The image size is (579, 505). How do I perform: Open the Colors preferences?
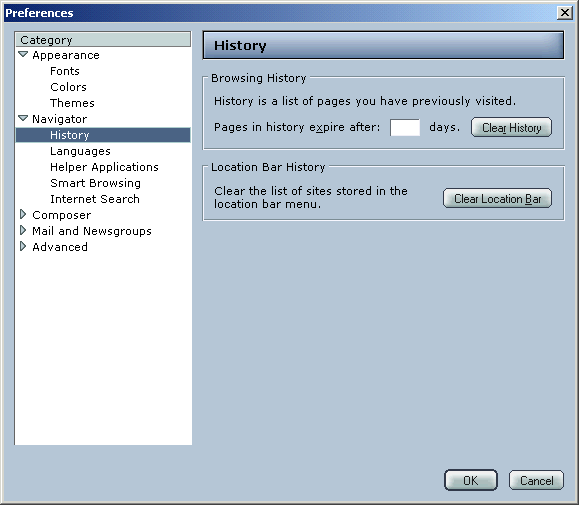(x=68, y=87)
